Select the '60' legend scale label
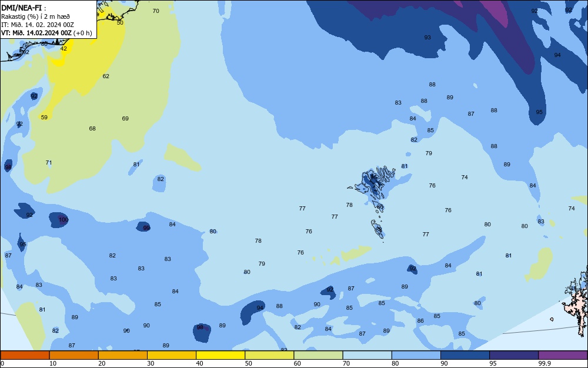The image size is (588, 368). (298, 363)
